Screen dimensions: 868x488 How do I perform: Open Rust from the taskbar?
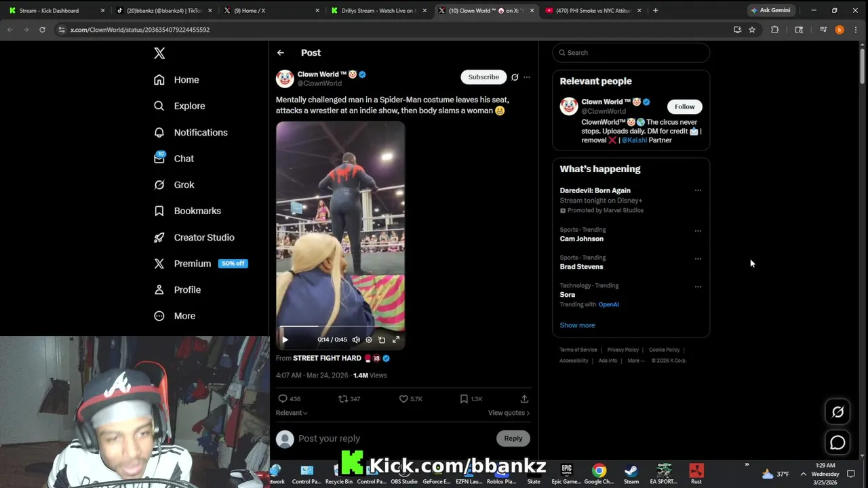[696, 474]
